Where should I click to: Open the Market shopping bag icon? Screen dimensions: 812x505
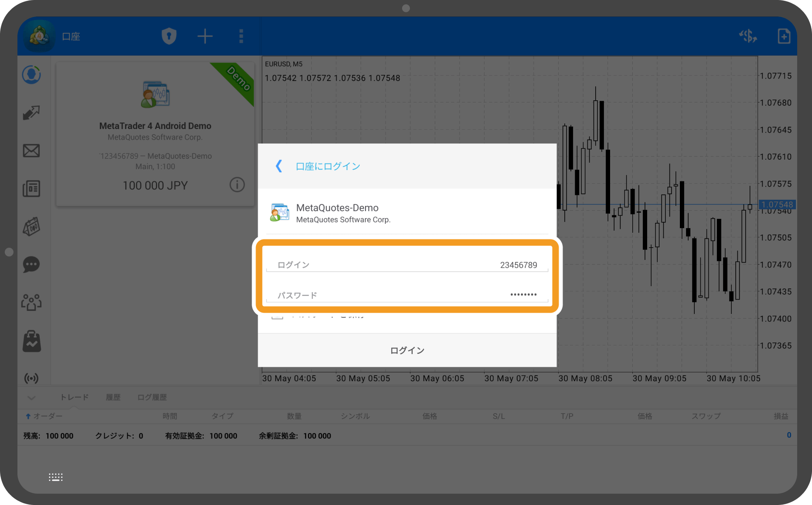[31, 341]
